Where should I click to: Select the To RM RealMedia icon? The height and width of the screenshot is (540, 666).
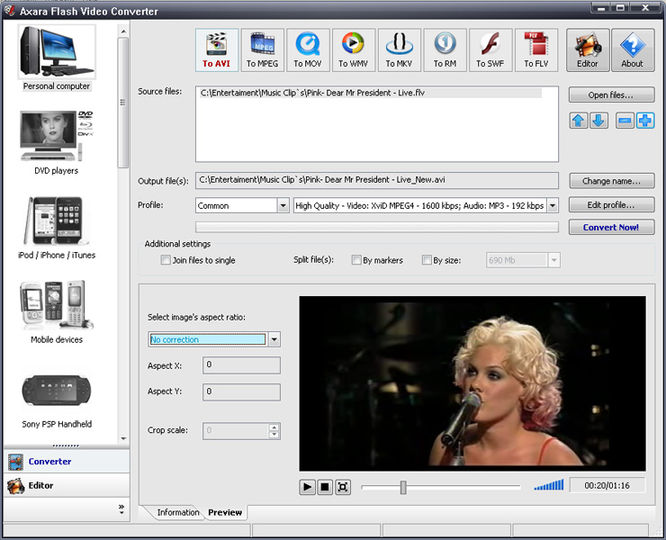point(445,50)
